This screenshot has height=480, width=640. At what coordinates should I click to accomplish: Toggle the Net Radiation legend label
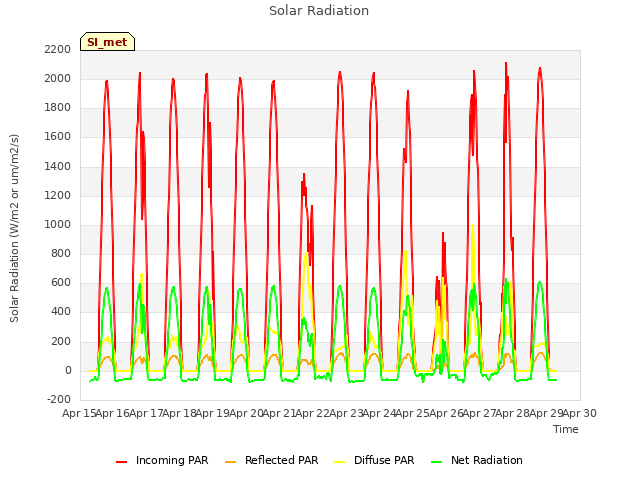487,460
